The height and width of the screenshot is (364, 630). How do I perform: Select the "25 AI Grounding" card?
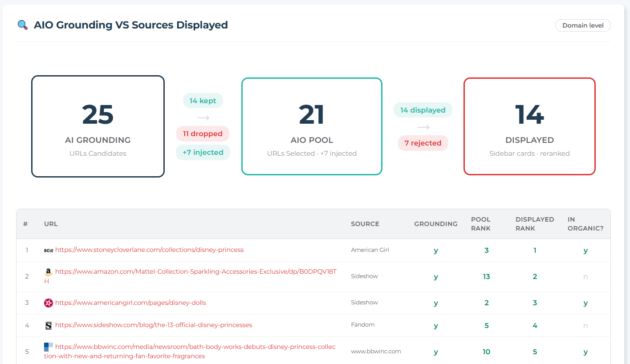pos(98,126)
